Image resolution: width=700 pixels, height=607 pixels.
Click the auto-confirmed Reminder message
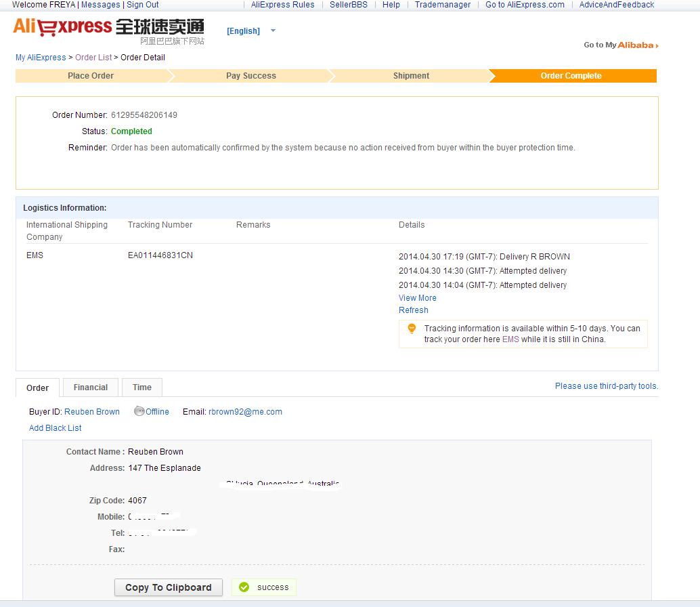(343, 148)
